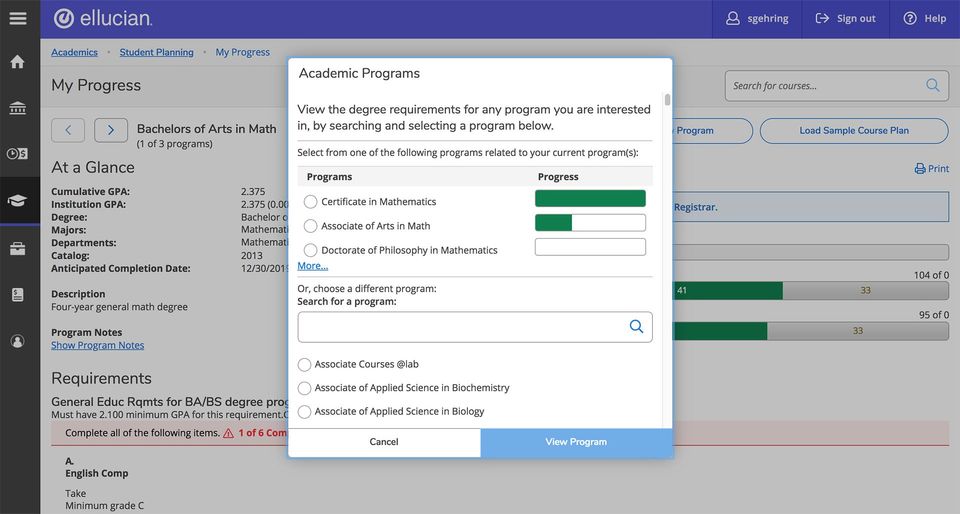960x514 pixels.
Task: Open the clock and dollar sidebar icon
Action: (17, 154)
